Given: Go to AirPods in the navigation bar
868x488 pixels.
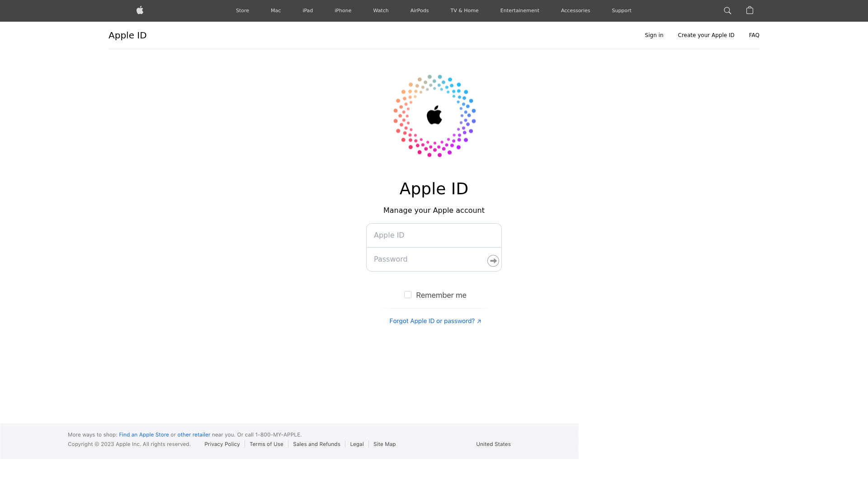Looking at the screenshot, I should [x=420, y=10].
